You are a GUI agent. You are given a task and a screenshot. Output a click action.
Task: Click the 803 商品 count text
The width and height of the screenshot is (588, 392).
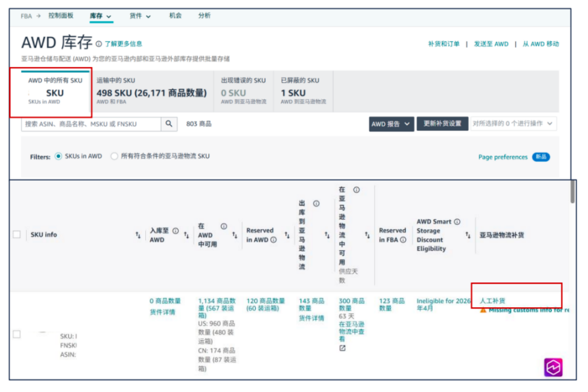click(x=199, y=124)
